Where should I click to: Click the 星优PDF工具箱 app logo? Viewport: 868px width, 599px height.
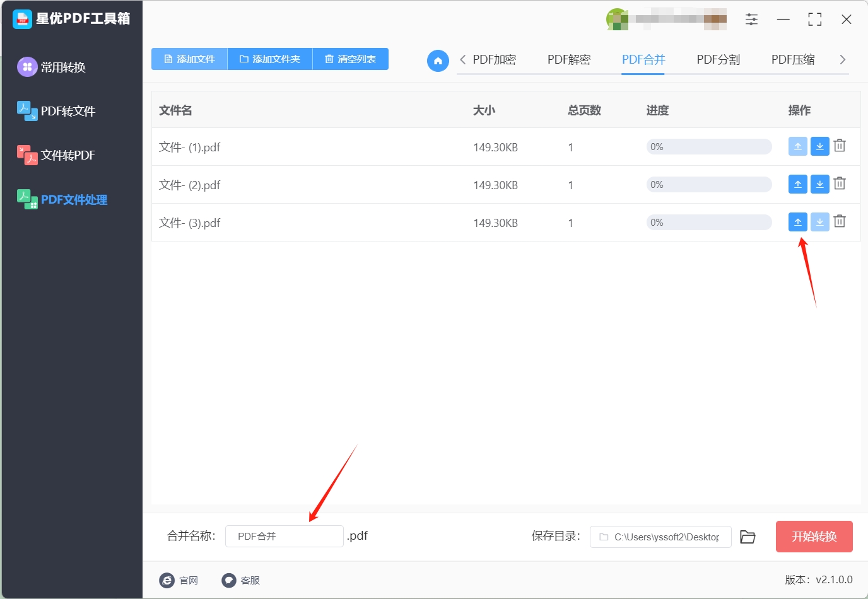pyautogui.click(x=22, y=19)
